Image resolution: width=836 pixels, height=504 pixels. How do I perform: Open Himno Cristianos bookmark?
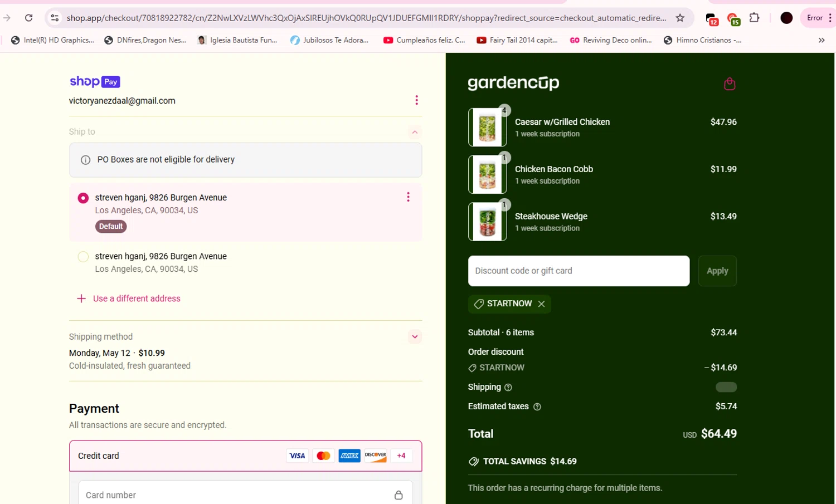tap(702, 40)
